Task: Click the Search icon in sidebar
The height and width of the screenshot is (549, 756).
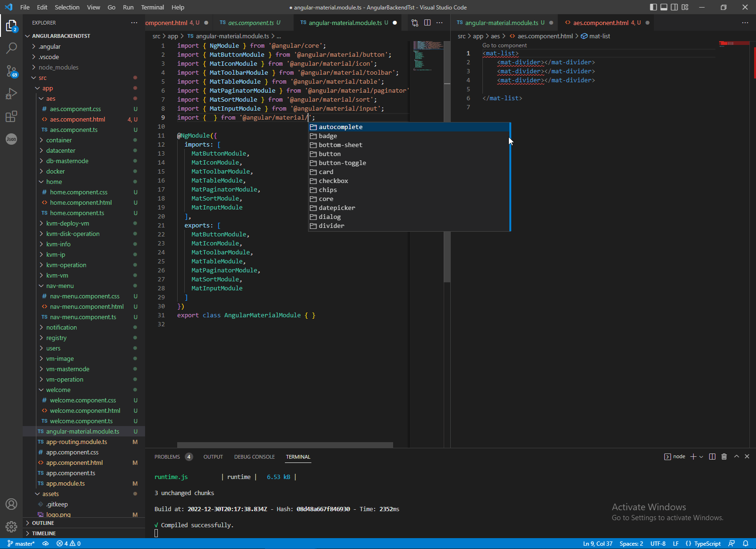Action: (11, 47)
